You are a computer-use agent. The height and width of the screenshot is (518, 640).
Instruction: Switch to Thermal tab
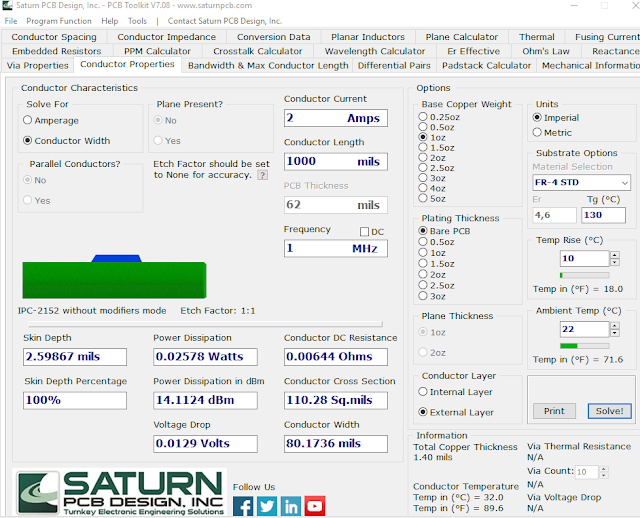537,37
